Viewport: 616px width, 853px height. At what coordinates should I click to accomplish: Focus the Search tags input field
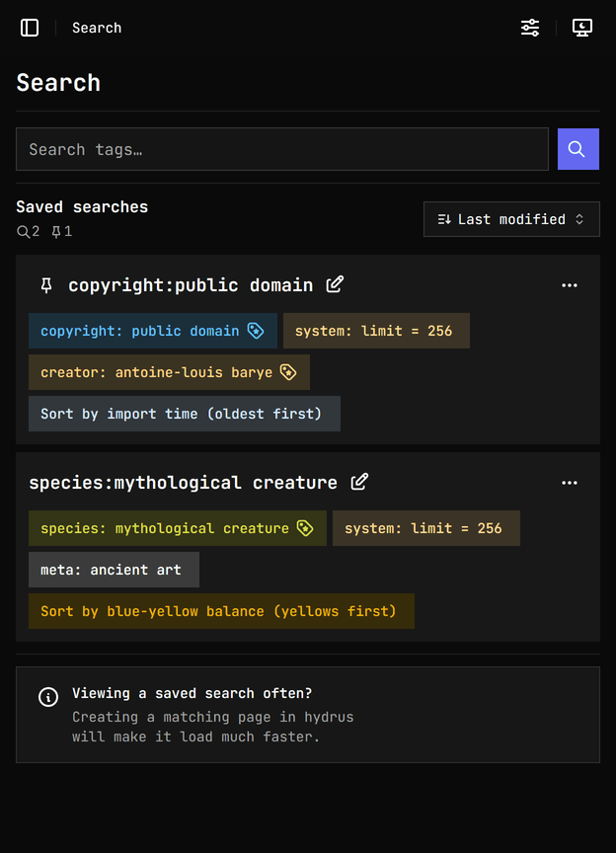click(282, 149)
